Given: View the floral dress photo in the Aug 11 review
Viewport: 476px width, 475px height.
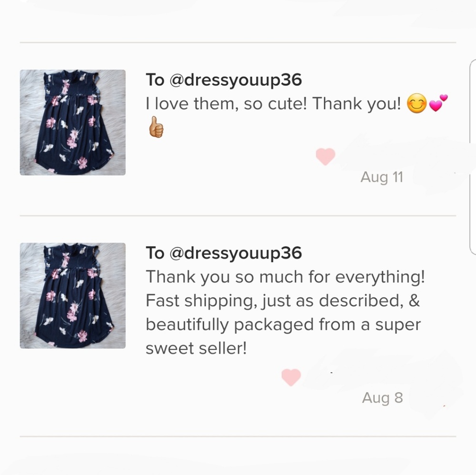Looking at the screenshot, I should point(72,123).
